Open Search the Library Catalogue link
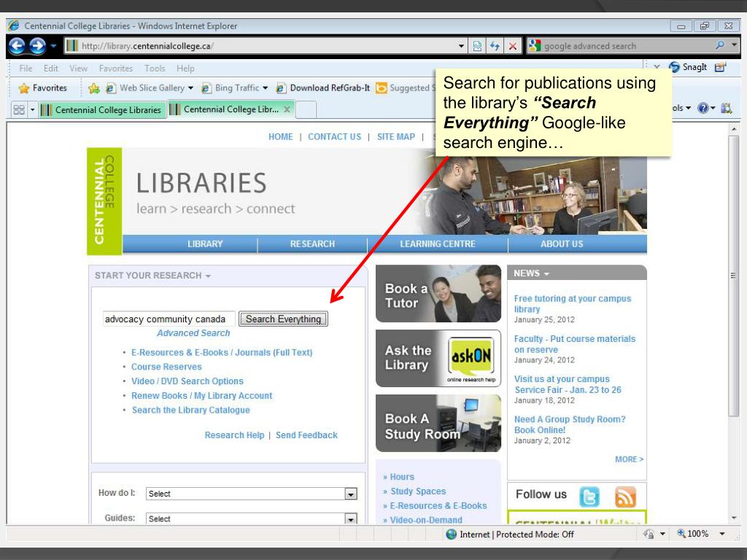This screenshot has height=560, width=747. 190,410
